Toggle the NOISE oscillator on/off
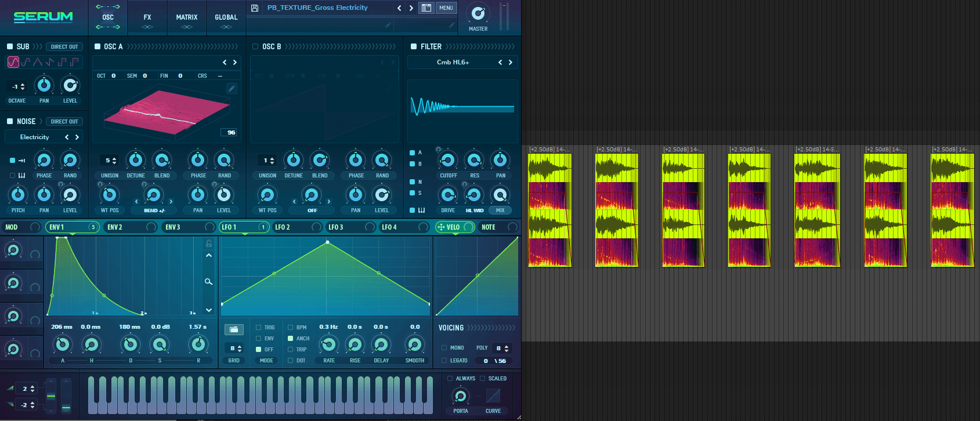 [x=10, y=121]
